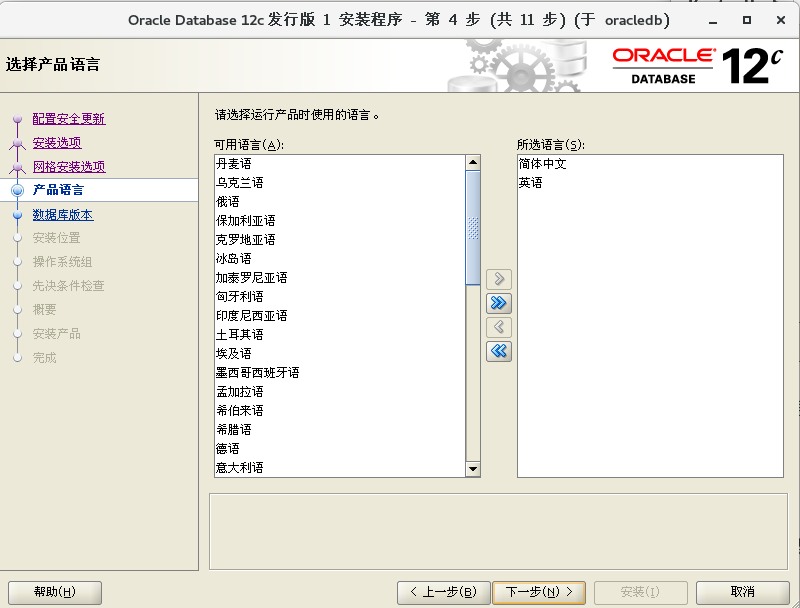Pick 德语 in the list
The height and width of the screenshot is (608, 800).
click(x=340, y=449)
